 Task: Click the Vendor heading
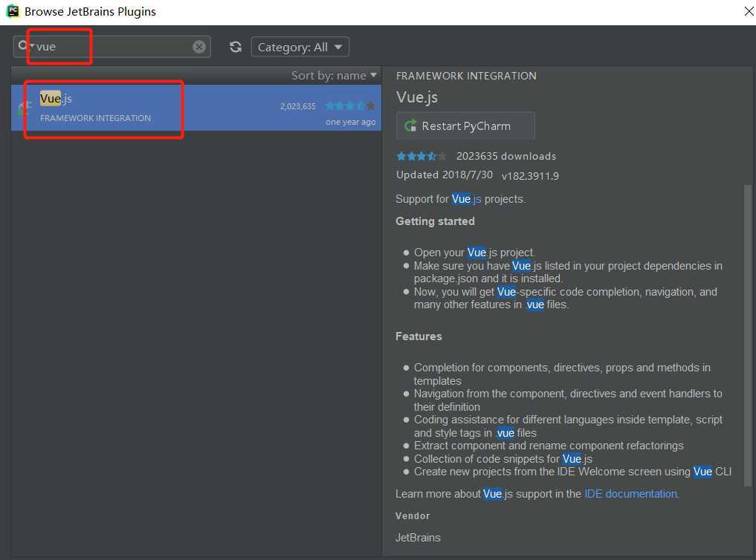413,516
